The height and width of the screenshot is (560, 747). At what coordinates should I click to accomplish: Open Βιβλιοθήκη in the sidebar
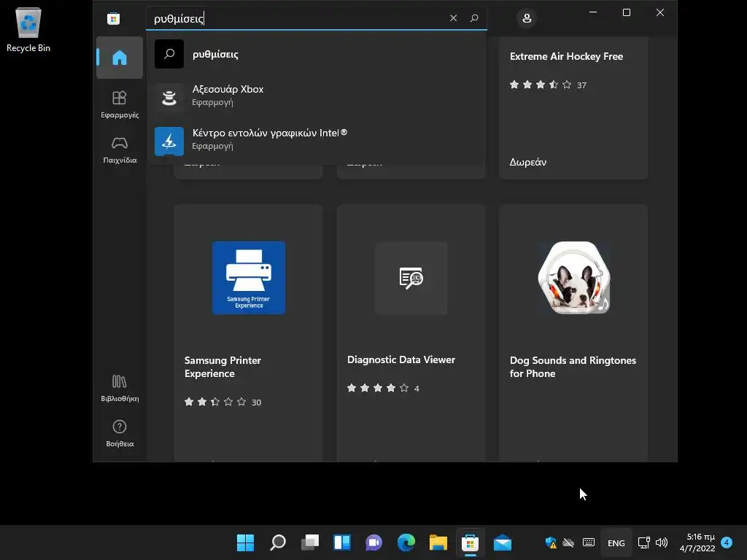[x=119, y=388]
